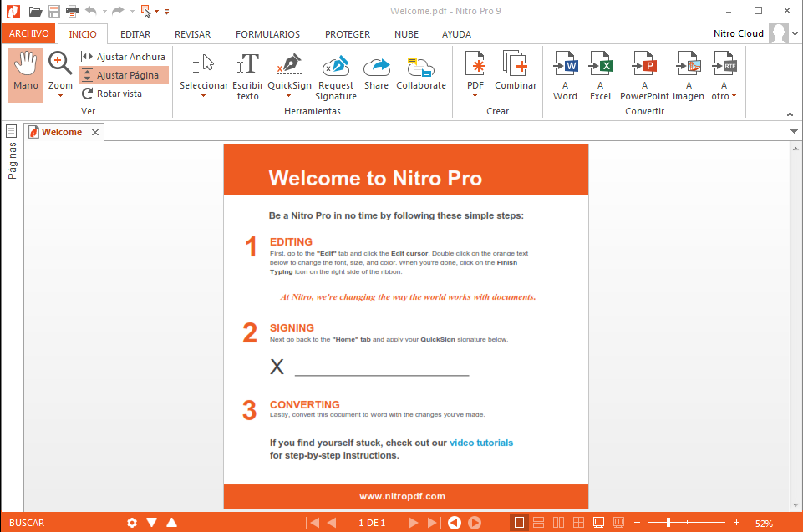
Task: Select continuous page view mode
Action: coord(538,522)
